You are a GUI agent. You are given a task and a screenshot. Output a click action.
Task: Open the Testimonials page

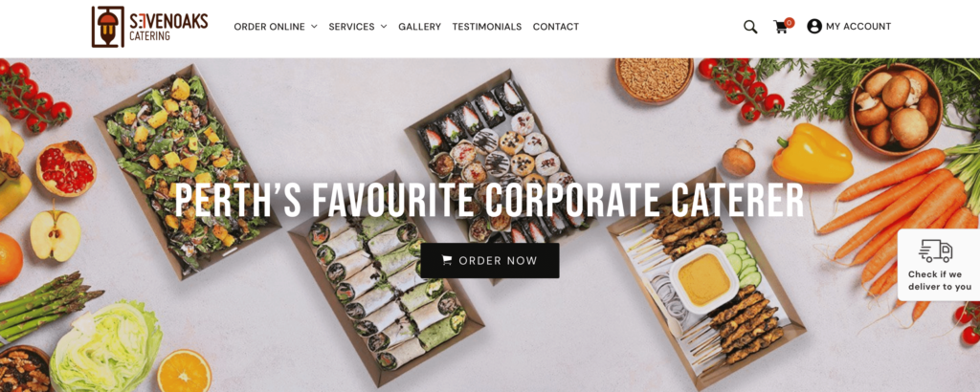tap(487, 27)
